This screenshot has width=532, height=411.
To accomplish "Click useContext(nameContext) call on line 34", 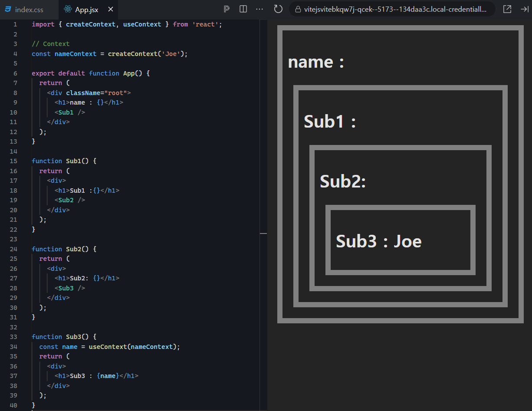I will coord(133,347).
